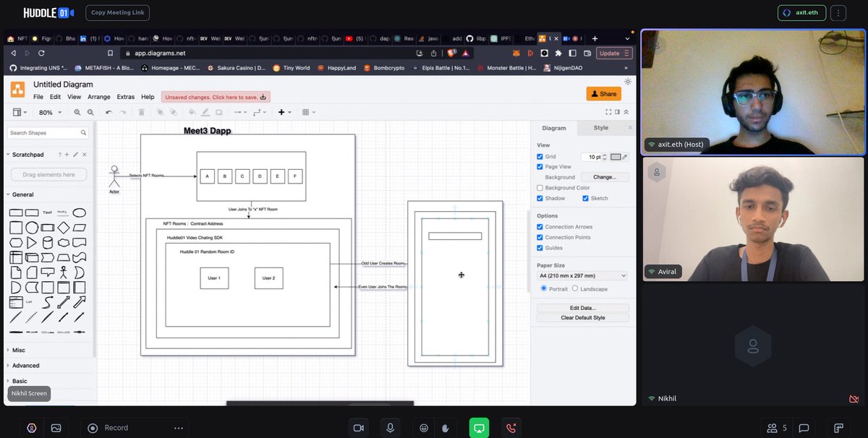The height and width of the screenshot is (438, 868).
Task: Open the table dropdown in toolbar
Action: (x=308, y=112)
